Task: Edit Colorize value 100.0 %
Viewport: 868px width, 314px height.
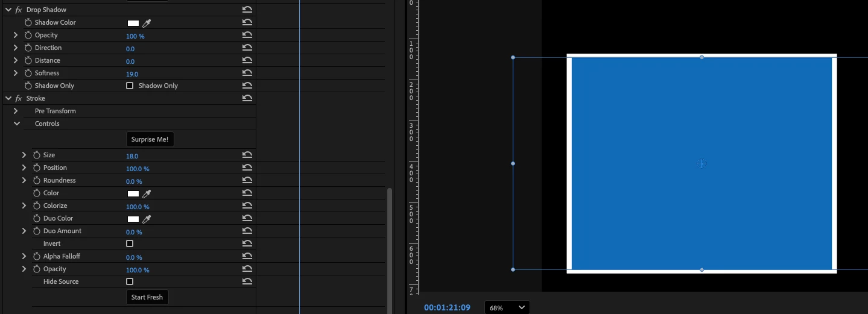Action: pos(138,207)
